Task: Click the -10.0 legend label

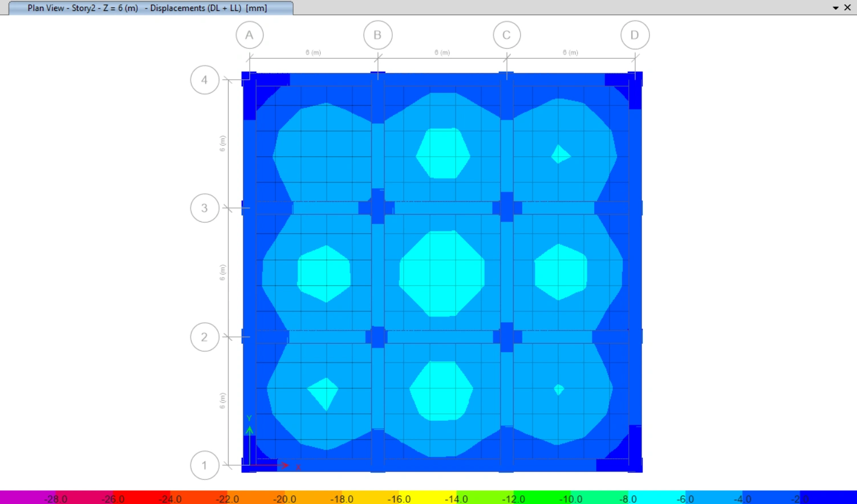Action: pos(570,499)
